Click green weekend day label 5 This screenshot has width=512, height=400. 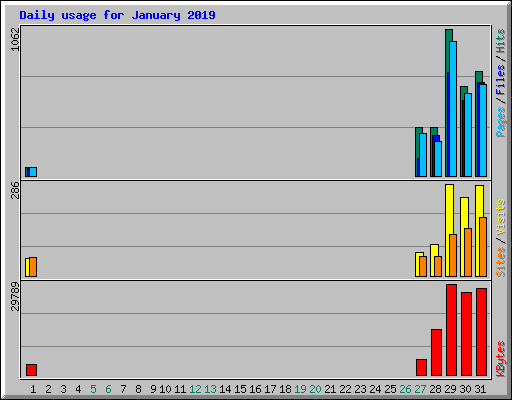93,389
